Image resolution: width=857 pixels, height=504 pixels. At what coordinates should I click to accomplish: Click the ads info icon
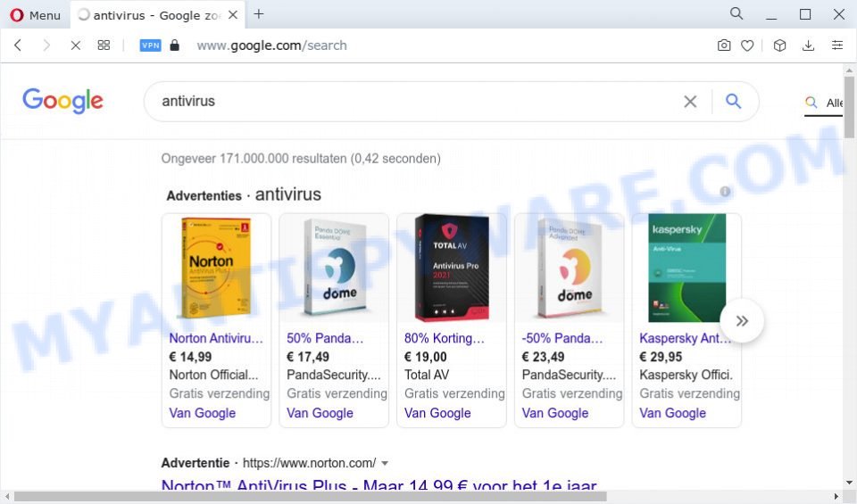point(725,192)
